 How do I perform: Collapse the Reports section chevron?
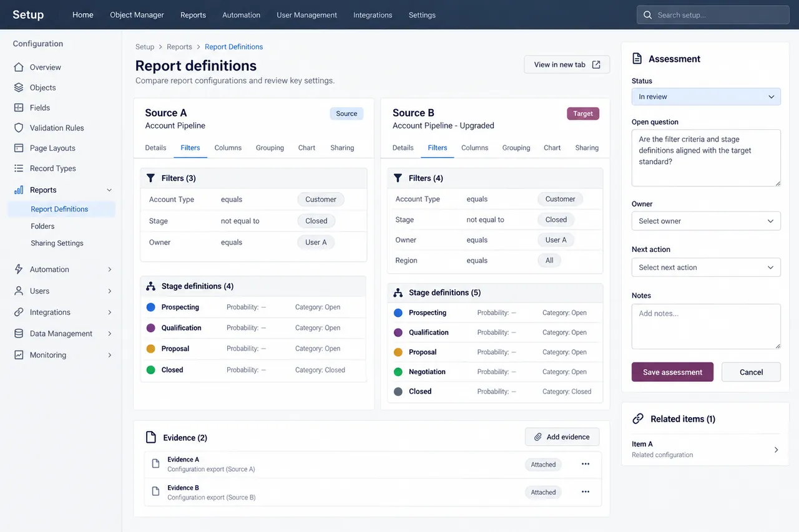click(x=109, y=190)
